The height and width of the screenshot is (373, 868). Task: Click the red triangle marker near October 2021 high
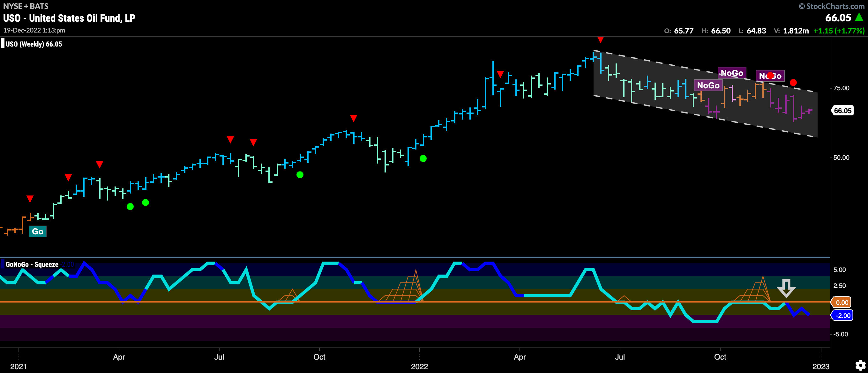click(353, 118)
